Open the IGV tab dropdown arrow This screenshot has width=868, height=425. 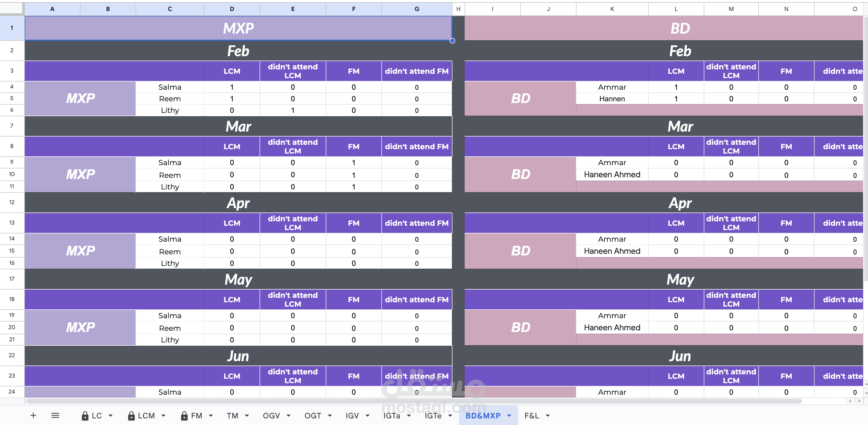pos(368,416)
